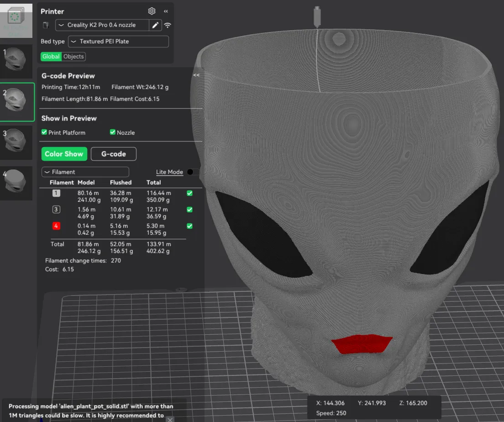Click the Filament change times value 270
Image resolution: width=504 pixels, height=422 pixels.
pos(115,260)
